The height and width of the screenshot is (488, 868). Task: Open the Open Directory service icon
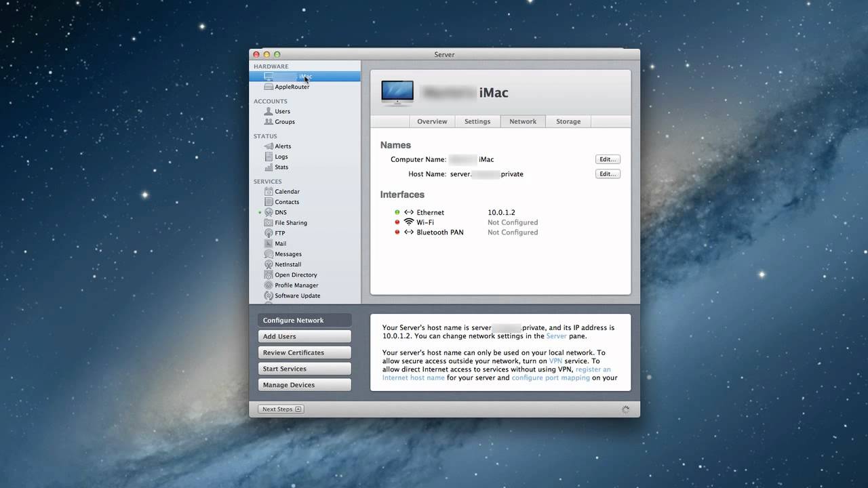tap(269, 275)
